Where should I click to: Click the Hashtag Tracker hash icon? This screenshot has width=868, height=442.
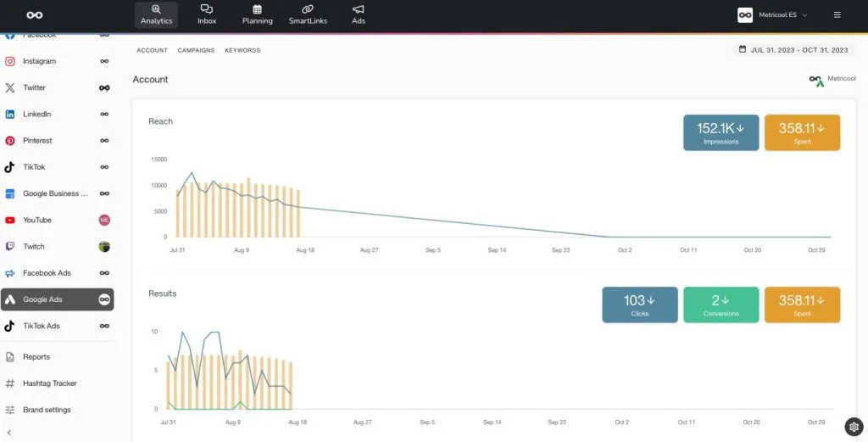[10, 383]
